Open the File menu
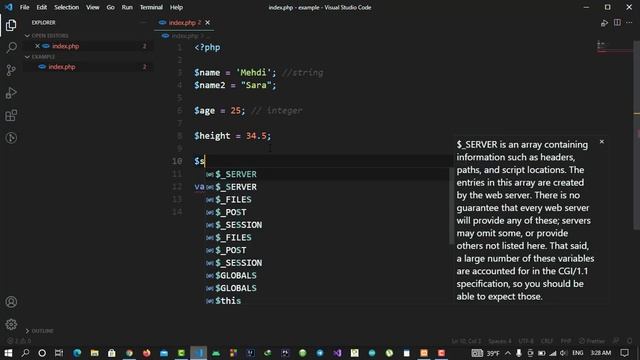This screenshot has width=640, height=360. click(x=24, y=7)
